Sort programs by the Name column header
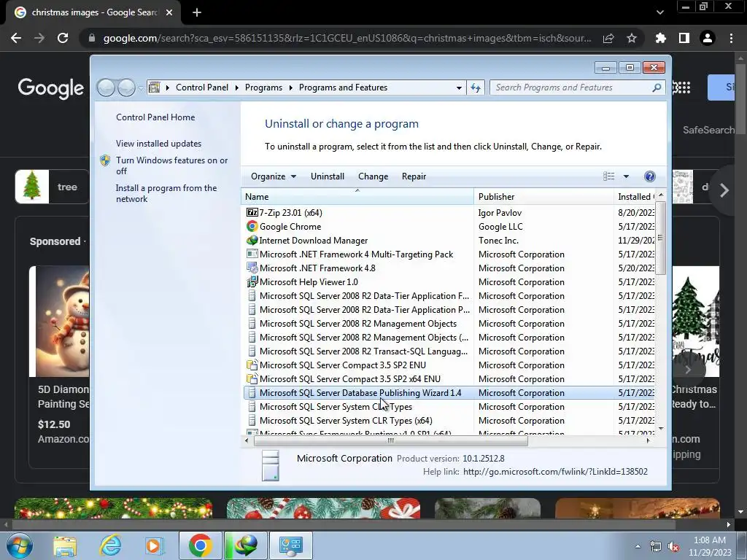747x560 pixels. tap(357, 197)
